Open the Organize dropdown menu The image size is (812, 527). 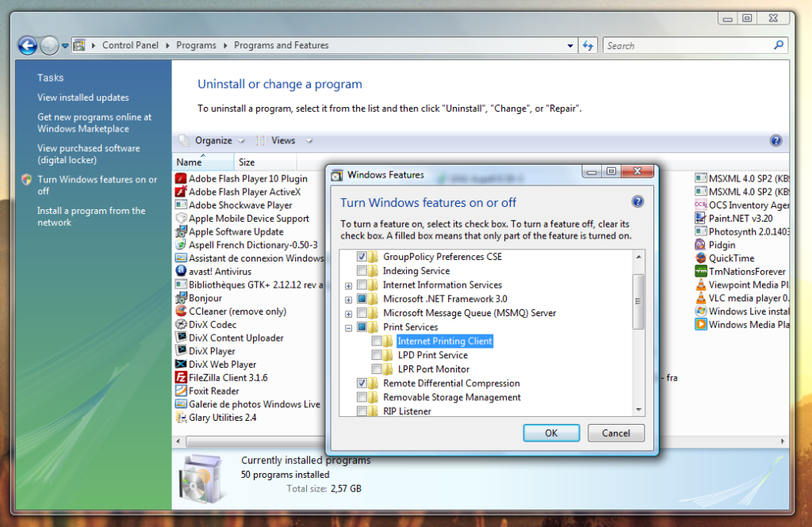(x=213, y=141)
